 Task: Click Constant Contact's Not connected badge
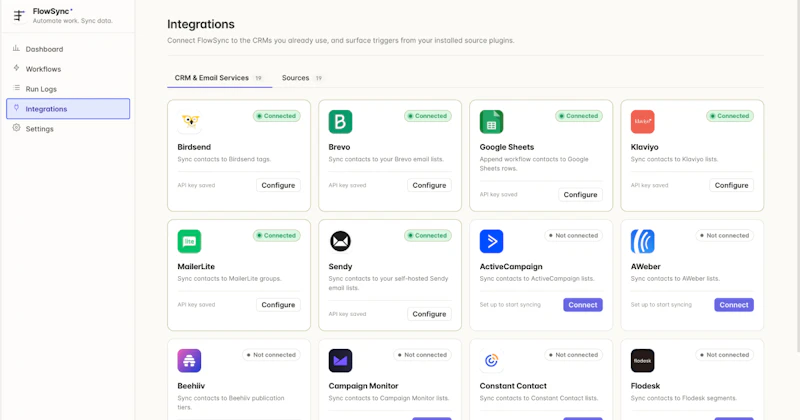click(x=573, y=355)
